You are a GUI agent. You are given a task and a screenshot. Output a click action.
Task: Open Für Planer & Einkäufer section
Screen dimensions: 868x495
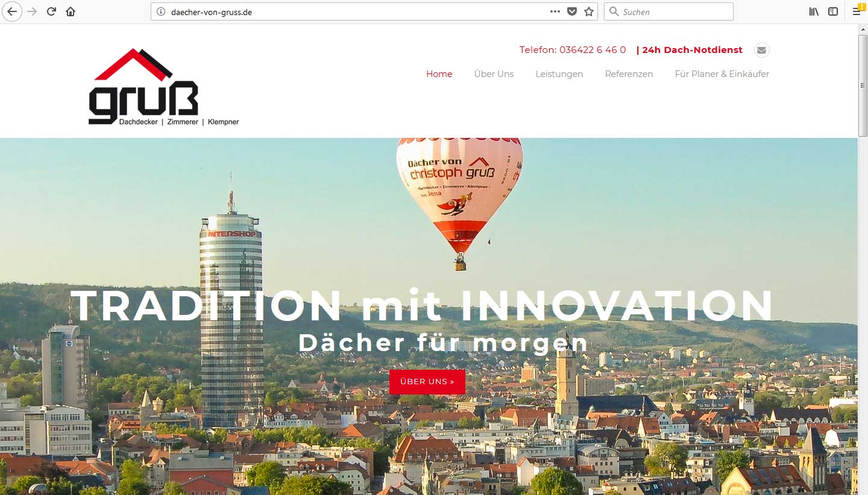[722, 74]
